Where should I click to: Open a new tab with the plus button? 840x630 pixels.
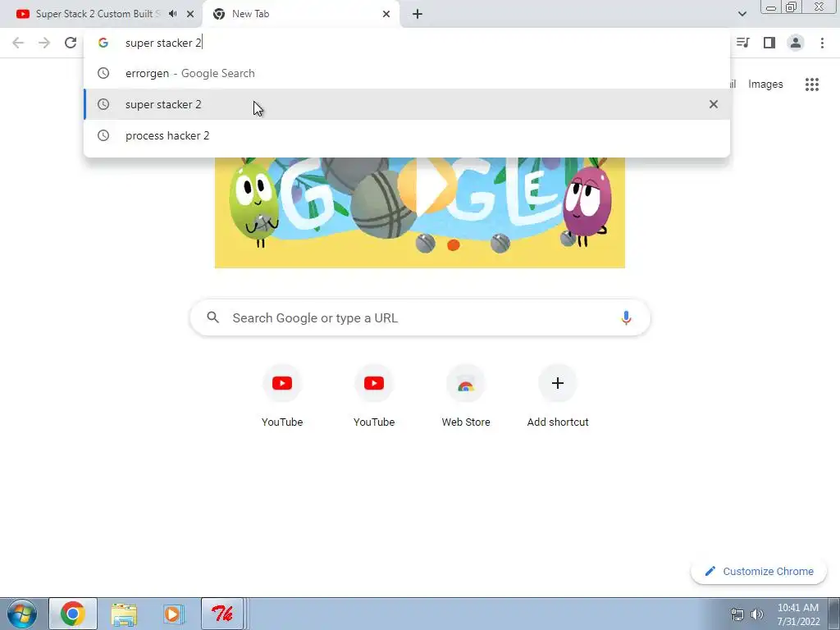pyautogui.click(x=418, y=14)
